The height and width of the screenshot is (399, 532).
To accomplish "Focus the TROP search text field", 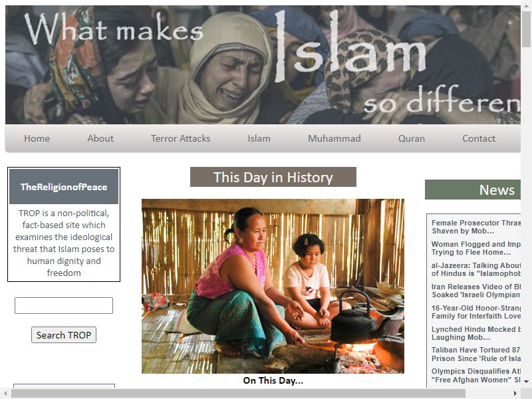I will 64,305.
